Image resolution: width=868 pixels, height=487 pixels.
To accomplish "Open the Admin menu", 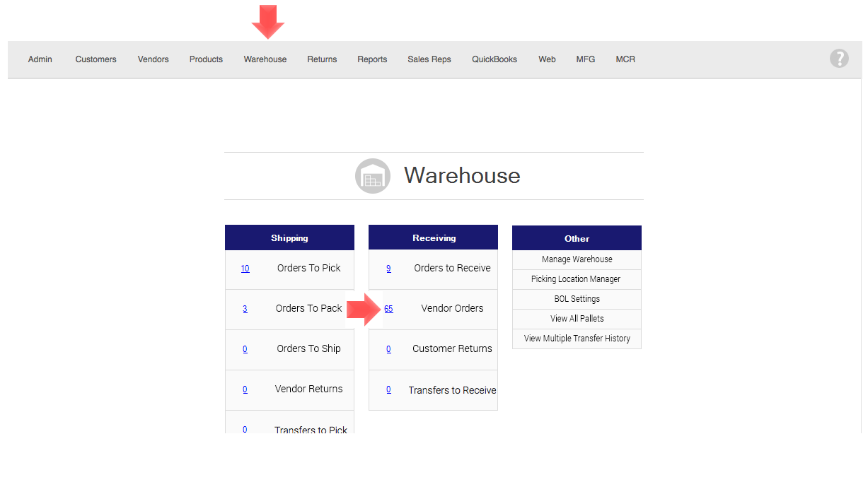I will pyautogui.click(x=40, y=59).
